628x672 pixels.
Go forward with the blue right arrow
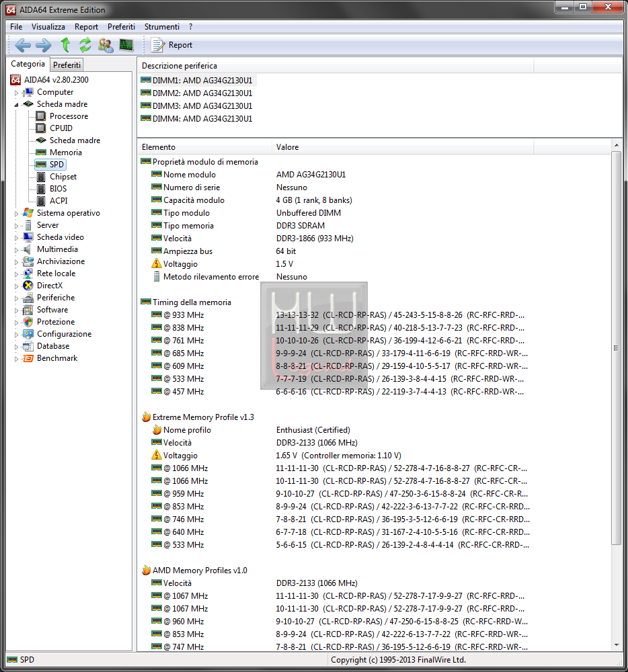[43, 45]
